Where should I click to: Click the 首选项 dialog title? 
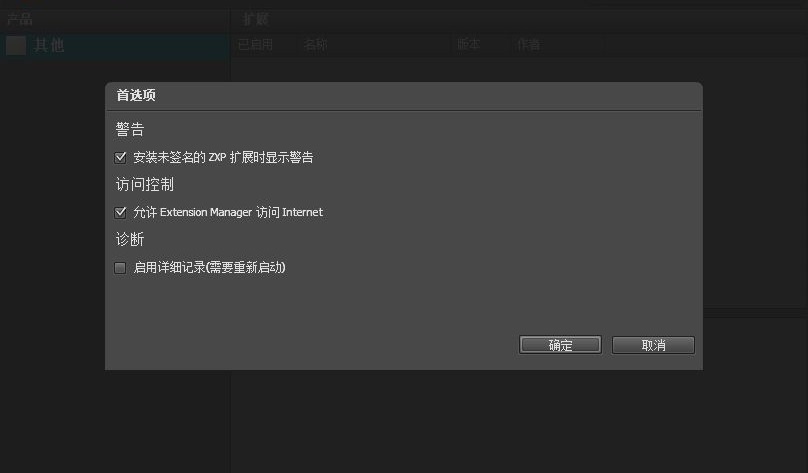pos(136,95)
